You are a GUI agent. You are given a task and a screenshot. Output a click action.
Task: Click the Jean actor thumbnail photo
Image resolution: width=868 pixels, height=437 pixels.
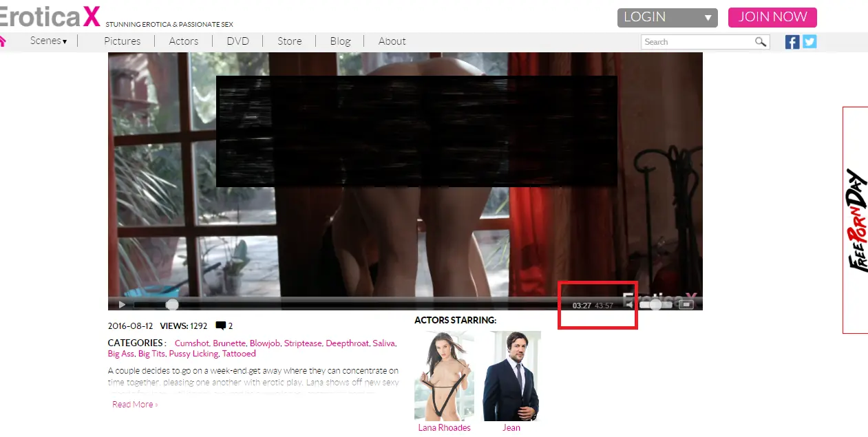coord(511,376)
